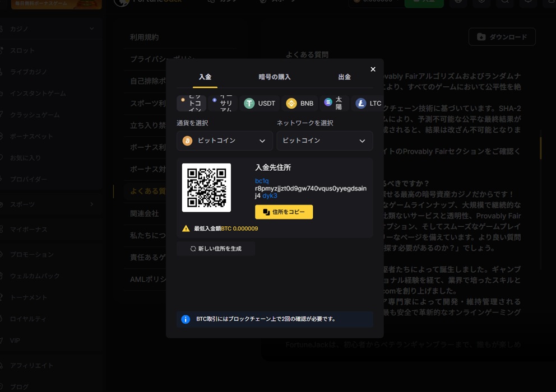Click the blue info icon for BTC confirmations
Screen dimensions: 556x392
tap(186, 319)
